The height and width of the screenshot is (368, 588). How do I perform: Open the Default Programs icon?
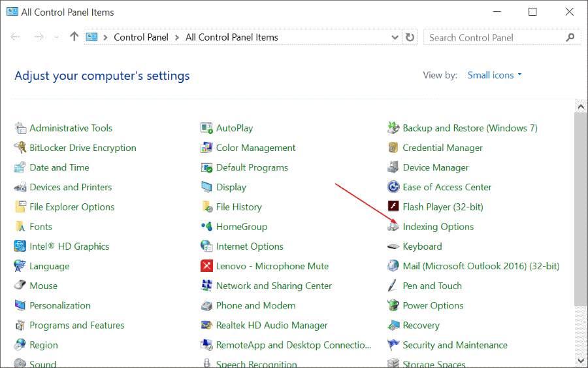pos(206,168)
